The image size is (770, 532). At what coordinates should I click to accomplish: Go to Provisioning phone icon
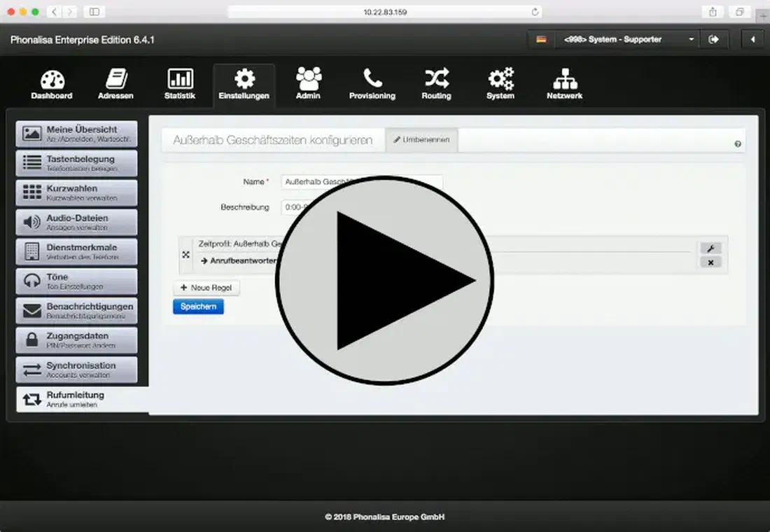(372, 78)
